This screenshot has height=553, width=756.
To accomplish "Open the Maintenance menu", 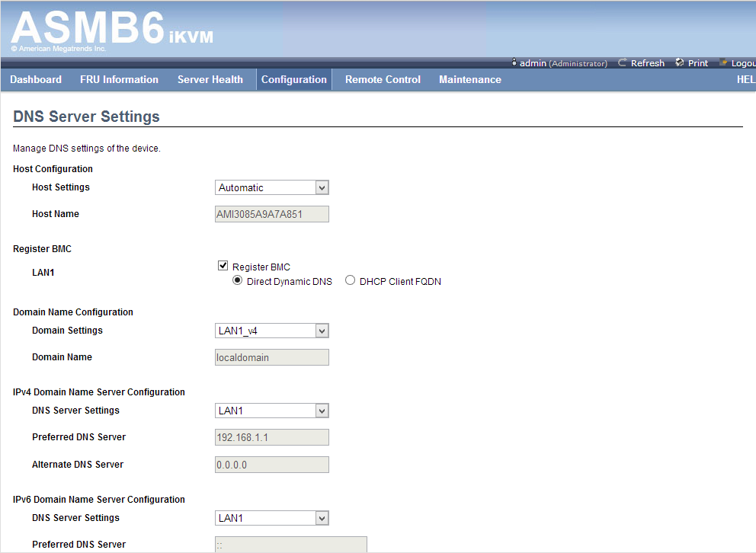I will click(470, 79).
